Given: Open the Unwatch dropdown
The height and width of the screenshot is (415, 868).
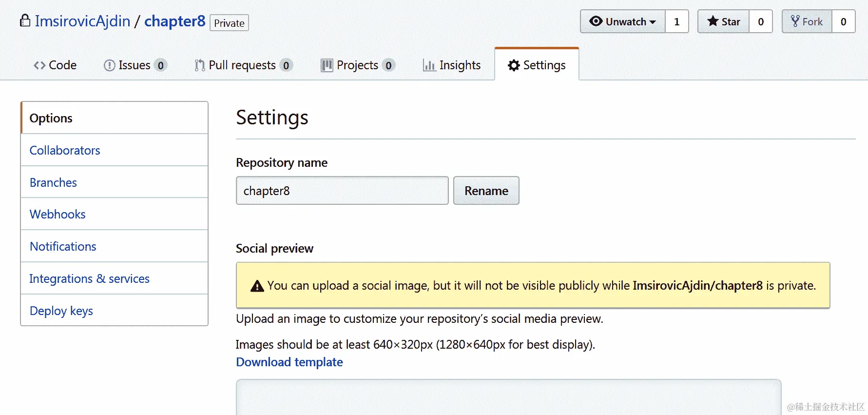Looking at the screenshot, I should coord(623,21).
